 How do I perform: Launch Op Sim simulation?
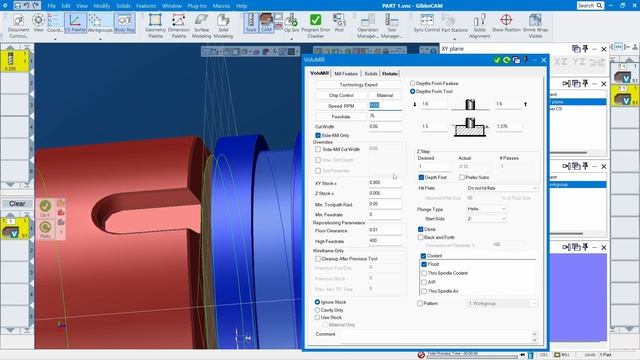pos(291,23)
